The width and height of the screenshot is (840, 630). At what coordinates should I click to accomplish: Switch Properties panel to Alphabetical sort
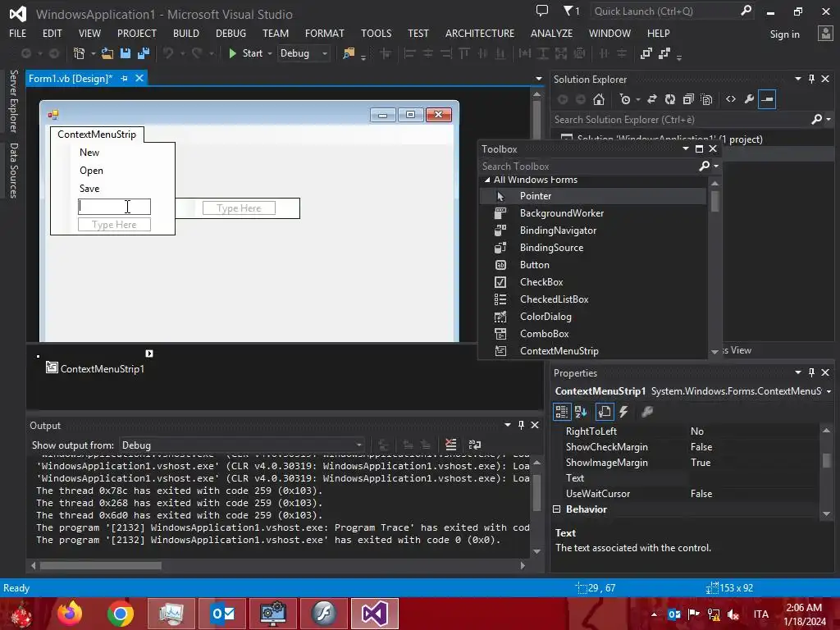(581, 412)
